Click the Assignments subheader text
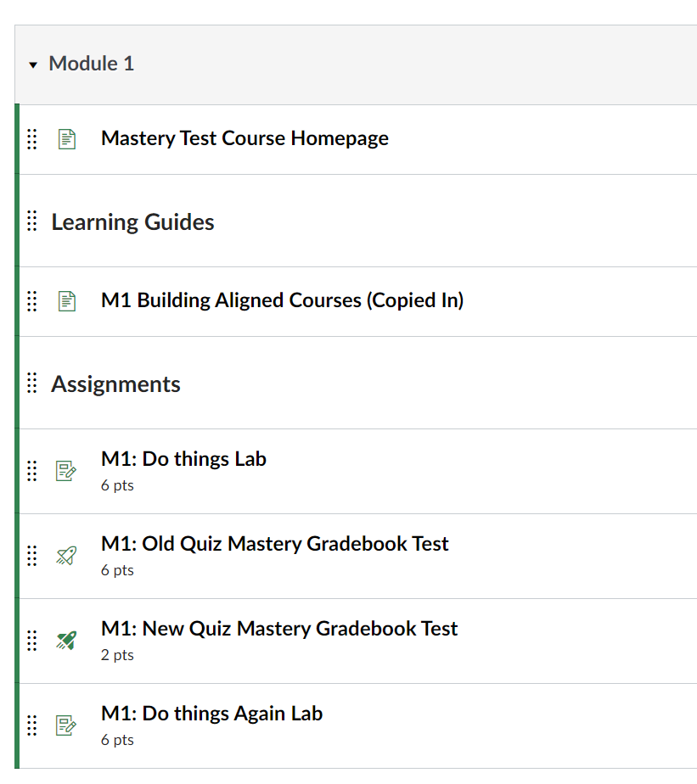Image resolution: width=697 pixels, height=784 pixels. tap(115, 384)
